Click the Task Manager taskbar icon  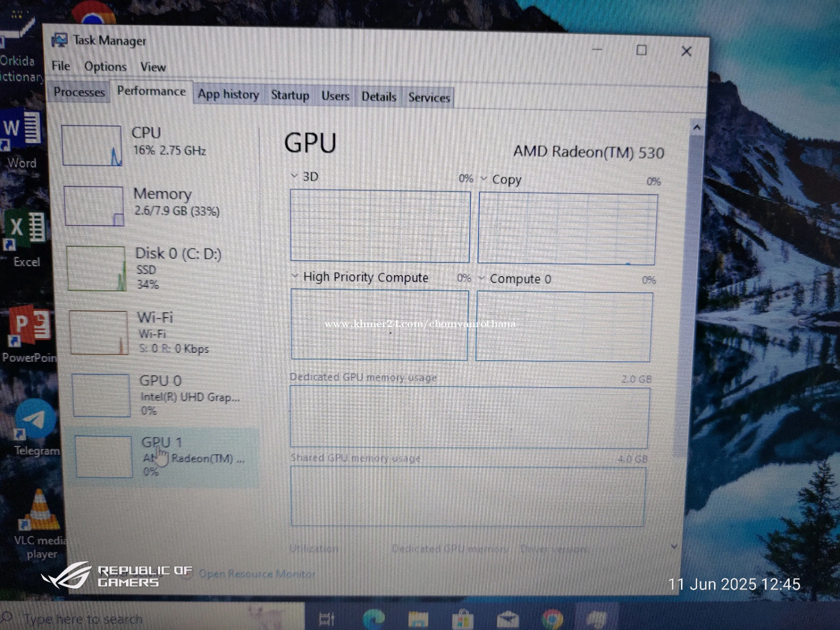tap(596, 619)
